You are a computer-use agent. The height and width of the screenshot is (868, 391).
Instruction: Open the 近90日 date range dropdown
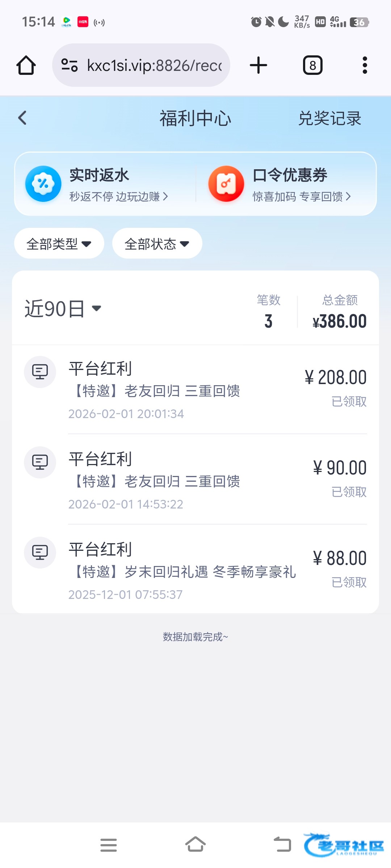pyautogui.click(x=63, y=309)
